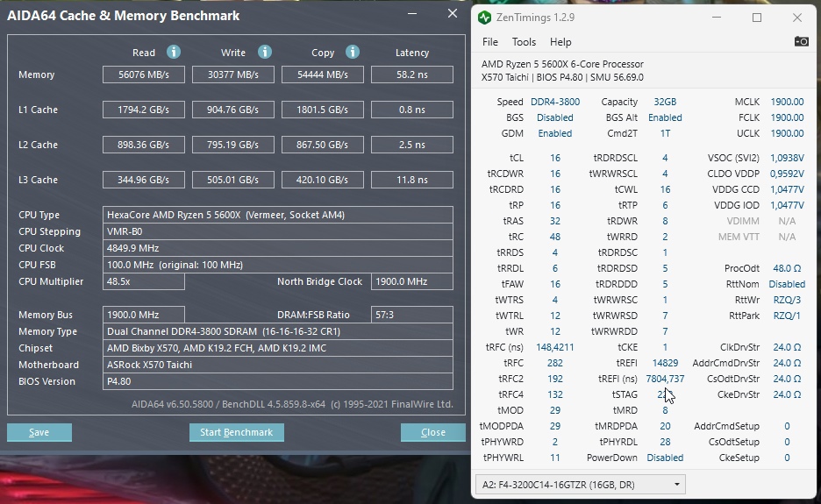
Task: Click the CLDO VDDP 0,9592V value
Action: tap(787, 174)
